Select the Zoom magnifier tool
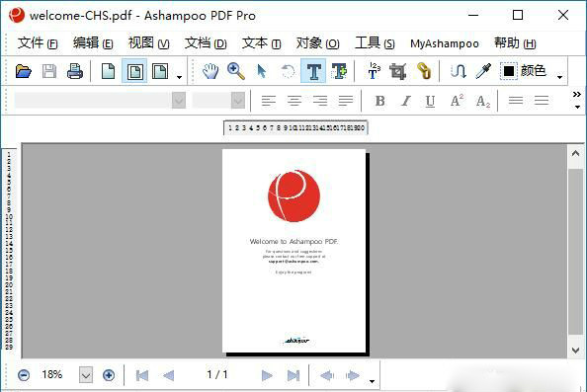The width and height of the screenshot is (587, 392). pyautogui.click(x=236, y=71)
